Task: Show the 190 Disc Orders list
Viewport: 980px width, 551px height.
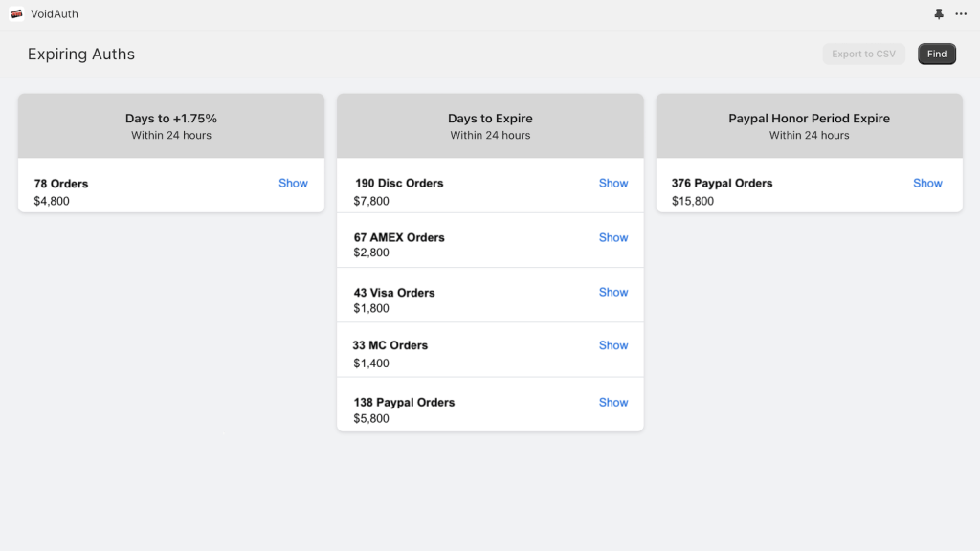Action: [612, 183]
